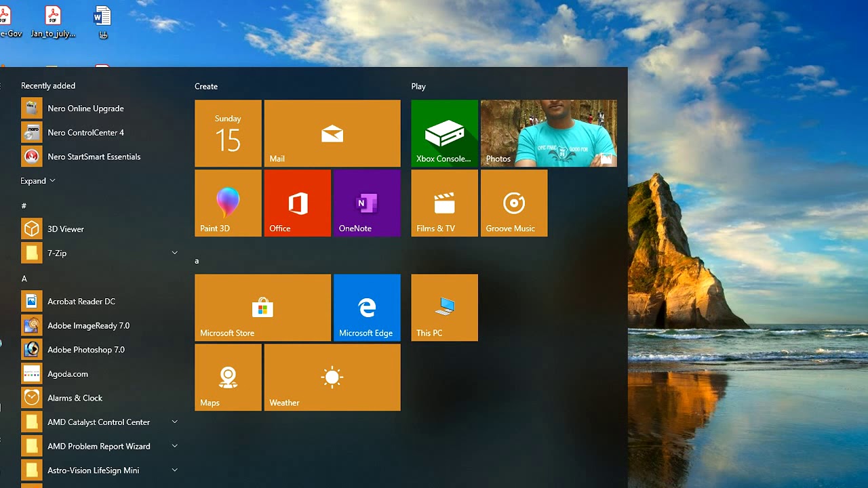
Task: Click the # letter group header
Action: coord(24,205)
